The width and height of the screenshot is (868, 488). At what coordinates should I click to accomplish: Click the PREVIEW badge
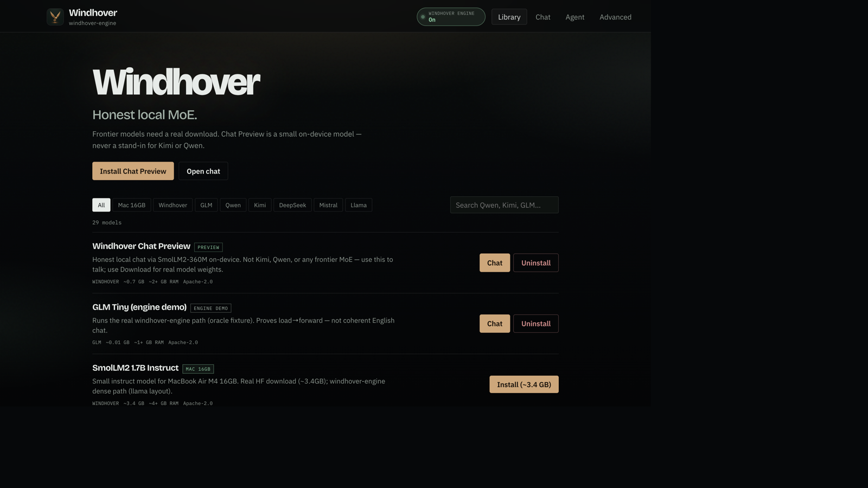coord(208,247)
